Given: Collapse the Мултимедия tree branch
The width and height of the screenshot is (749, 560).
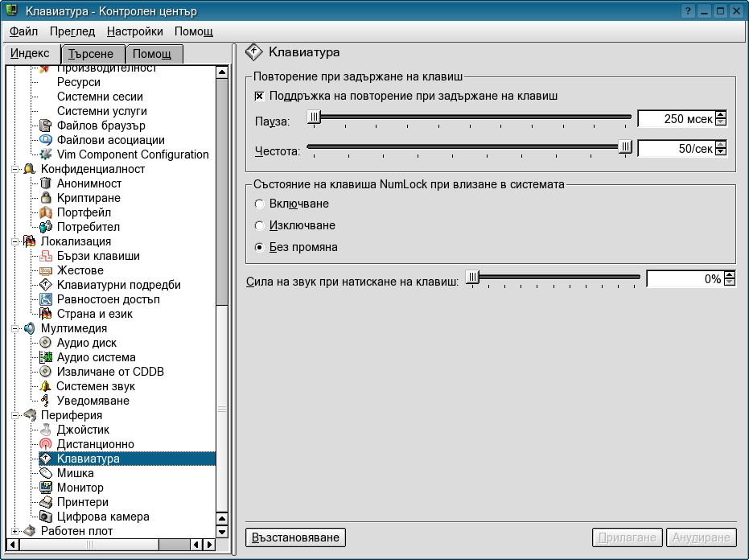Looking at the screenshot, I should [15, 328].
